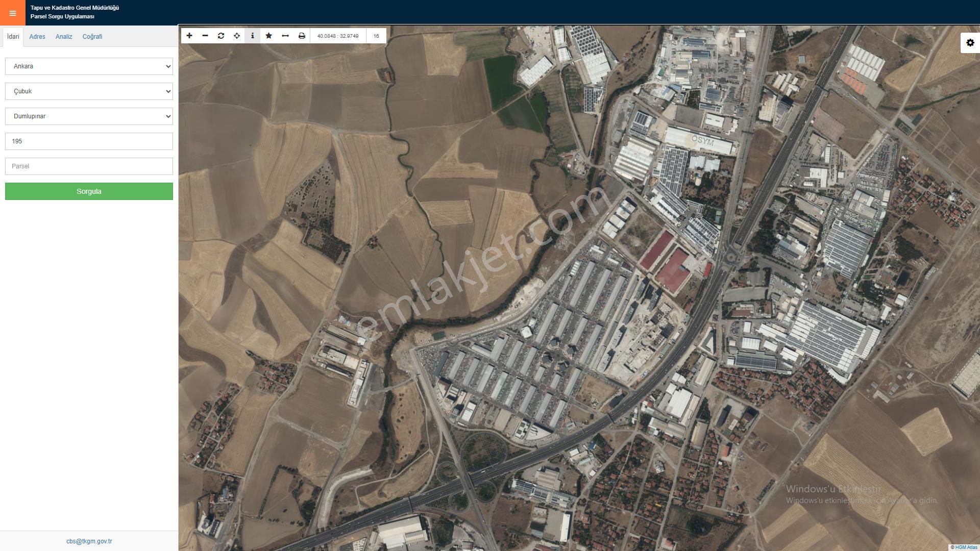Expand the Dumlupınar neighborhood dropdown
This screenshot has width=980, height=551.
coord(89,116)
